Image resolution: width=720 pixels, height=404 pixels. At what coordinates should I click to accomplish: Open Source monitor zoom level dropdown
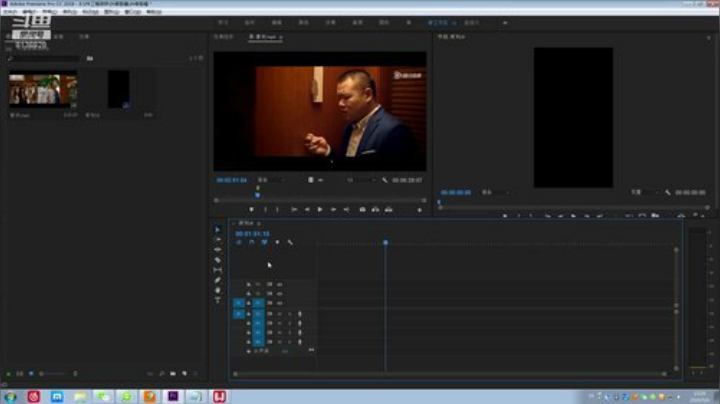270,180
